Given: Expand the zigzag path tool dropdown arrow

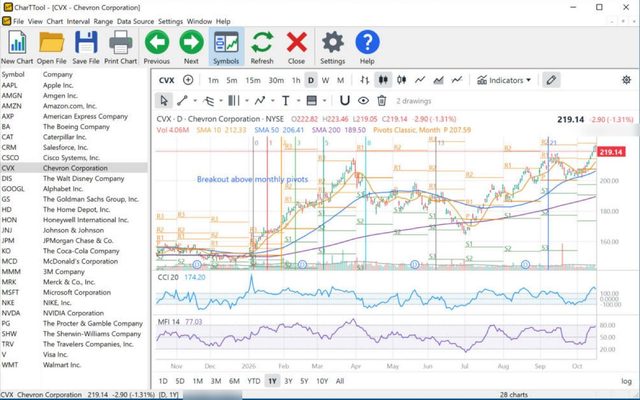Looking at the screenshot, I should click(272, 101).
